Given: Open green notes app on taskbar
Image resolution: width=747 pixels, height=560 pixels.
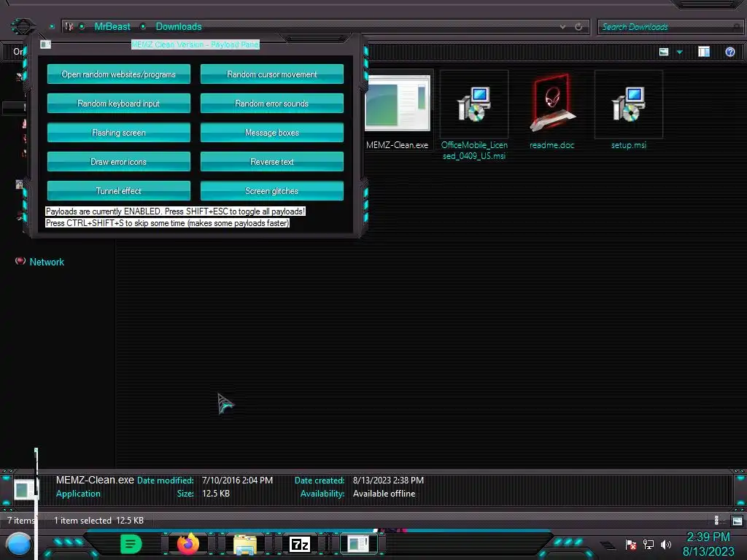Looking at the screenshot, I should click(131, 544).
